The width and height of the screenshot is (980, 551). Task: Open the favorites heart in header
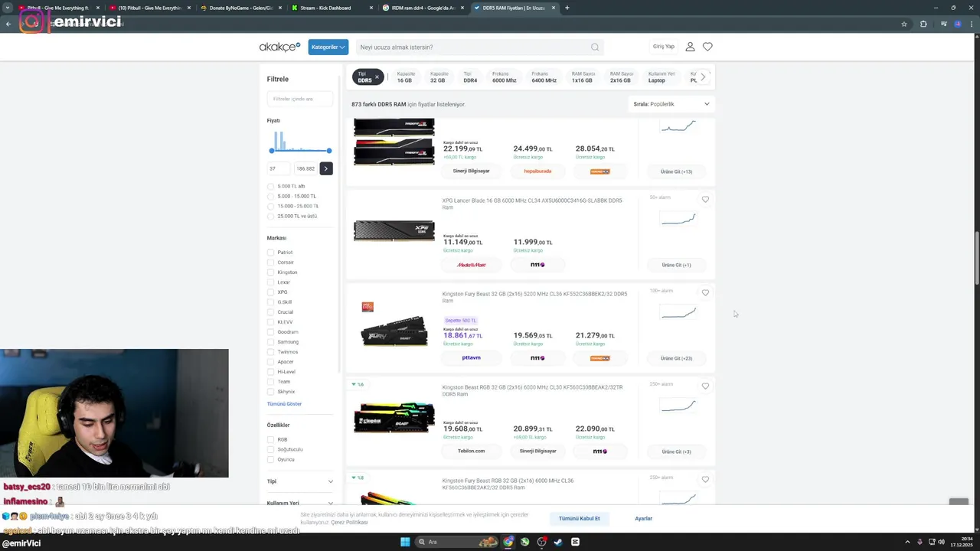coord(707,47)
